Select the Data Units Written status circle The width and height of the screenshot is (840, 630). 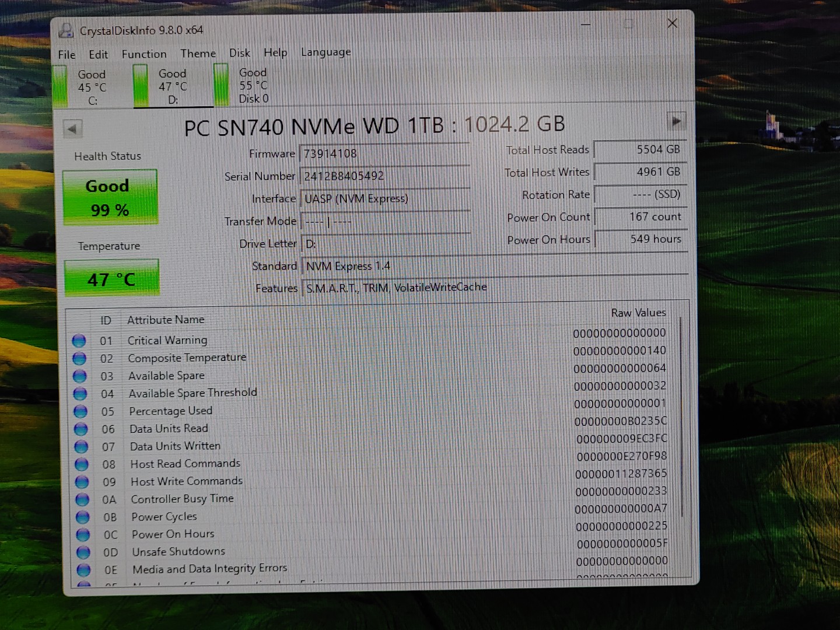coord(82,447)
